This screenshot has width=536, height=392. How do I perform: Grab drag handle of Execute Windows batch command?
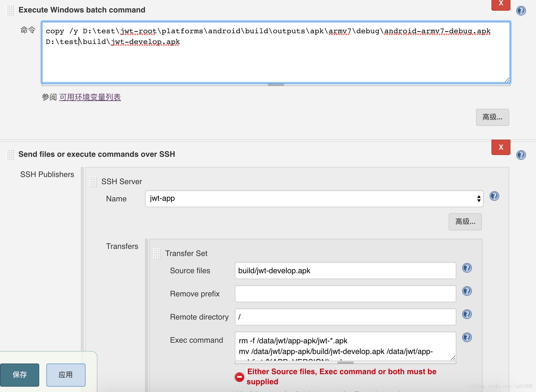(10, 10)
